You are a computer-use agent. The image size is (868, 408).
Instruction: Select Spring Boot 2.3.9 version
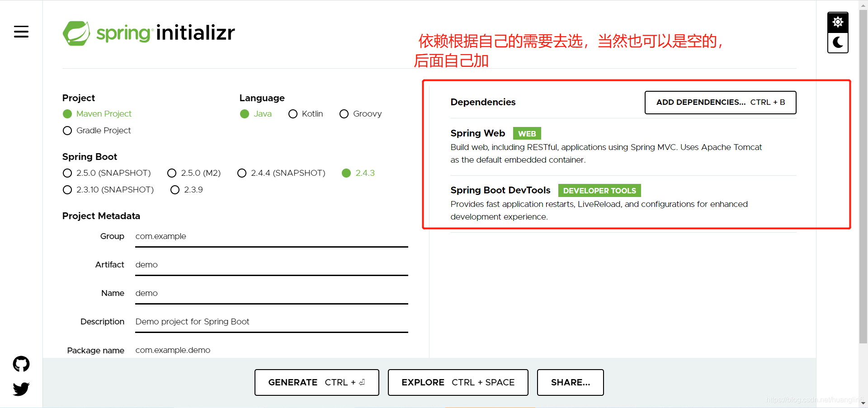coord(187,190)
